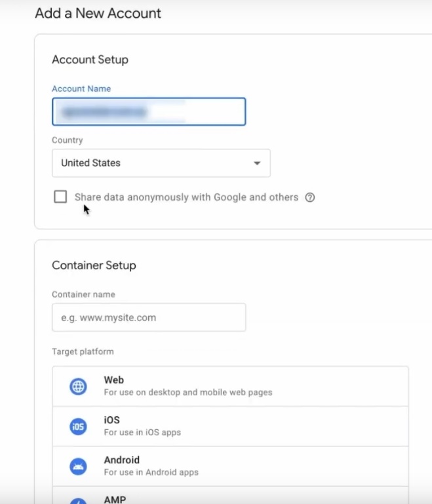Click the 'Share data anonymously with Google' label

[x=186, y=197]
